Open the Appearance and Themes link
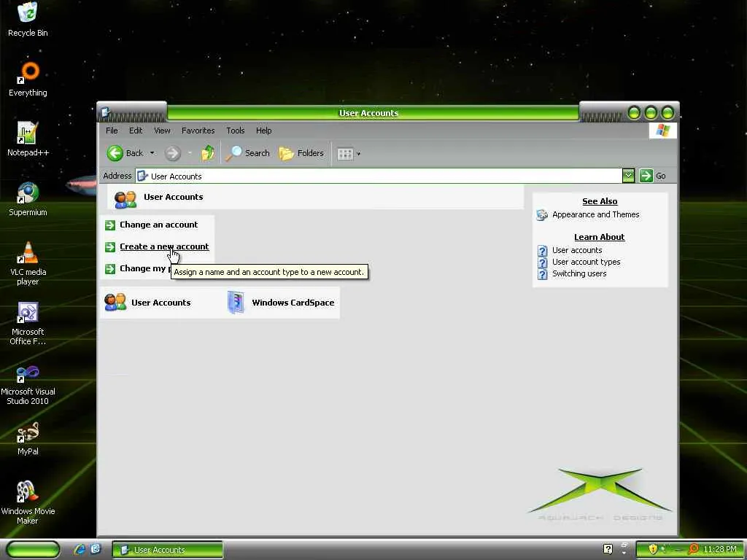 (x=596, y=215)
